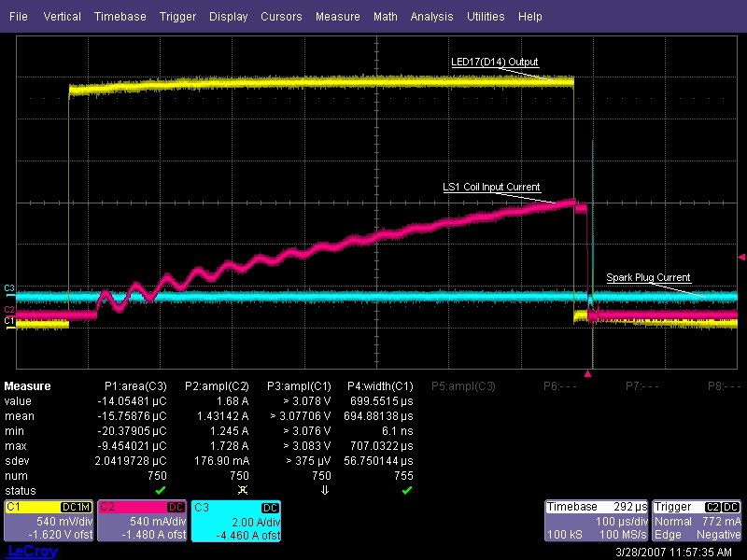Open the Measure menu
747x560 pixels.
338,17
